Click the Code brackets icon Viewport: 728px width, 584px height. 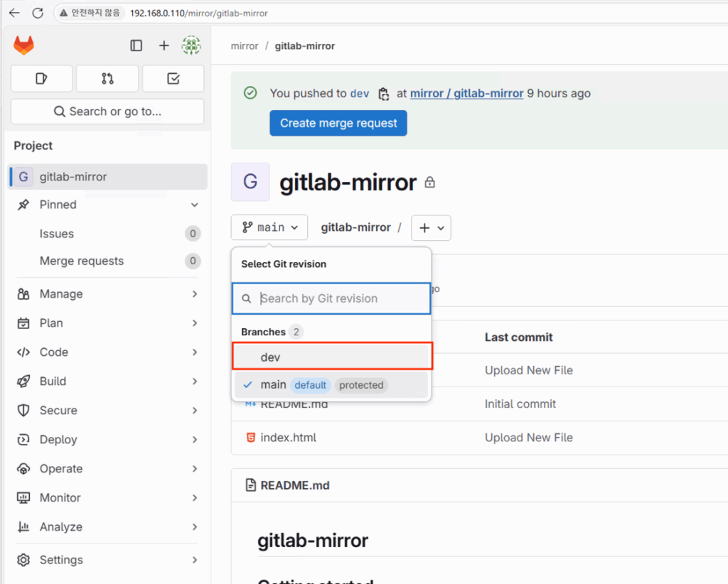23,352
